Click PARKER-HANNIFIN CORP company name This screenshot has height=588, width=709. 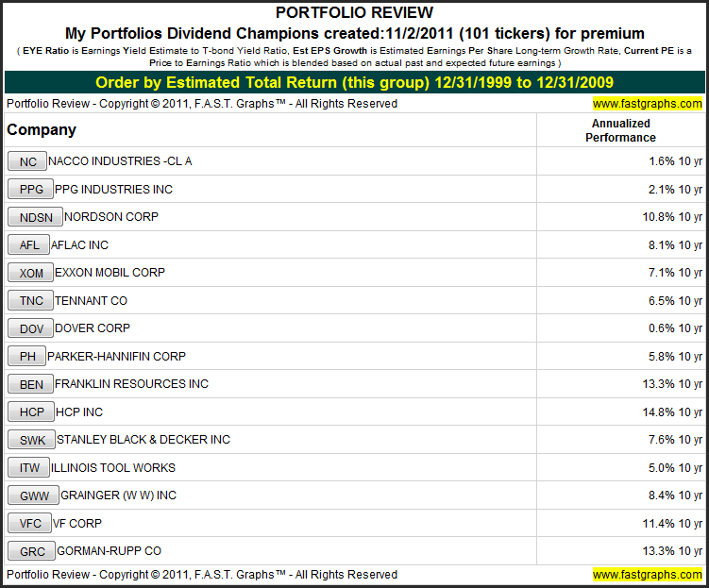tap(116, 356)
